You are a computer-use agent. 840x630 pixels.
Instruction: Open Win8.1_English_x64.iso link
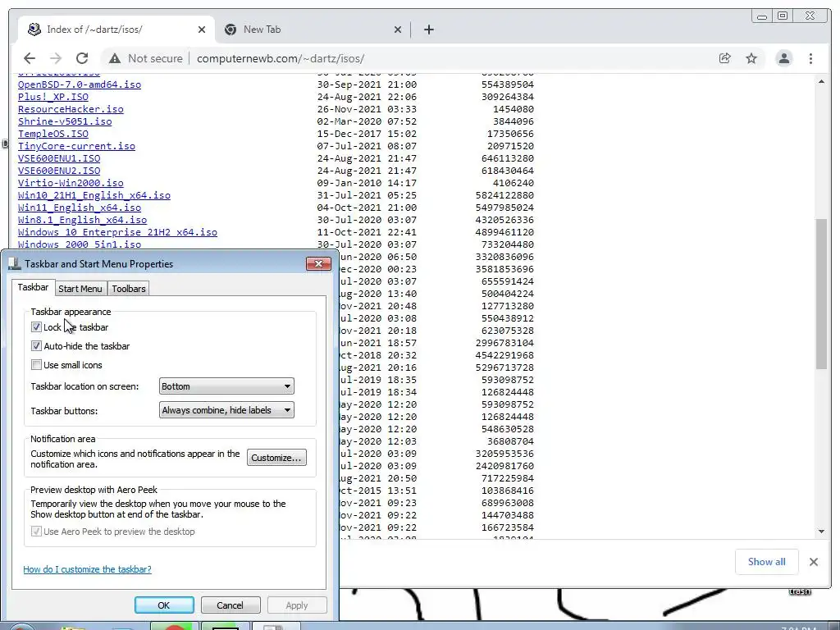point(83,220)
